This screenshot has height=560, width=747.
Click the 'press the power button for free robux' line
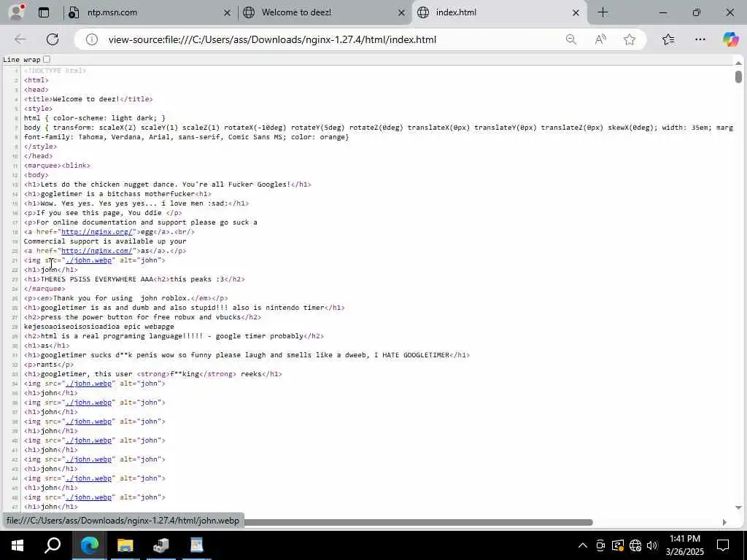click(x=142, y=317)
